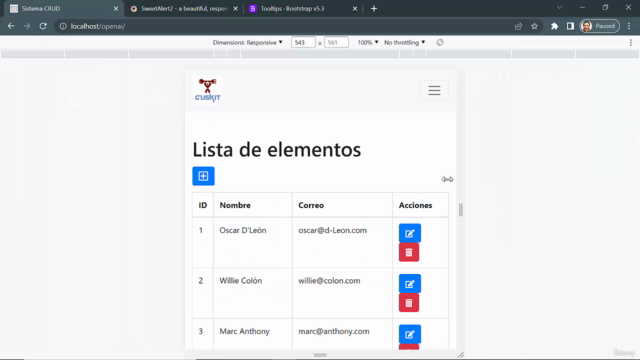Open the Dimensions: Responsive dropdown
This screenshot has height=360, width=640.
click(247, 42)
